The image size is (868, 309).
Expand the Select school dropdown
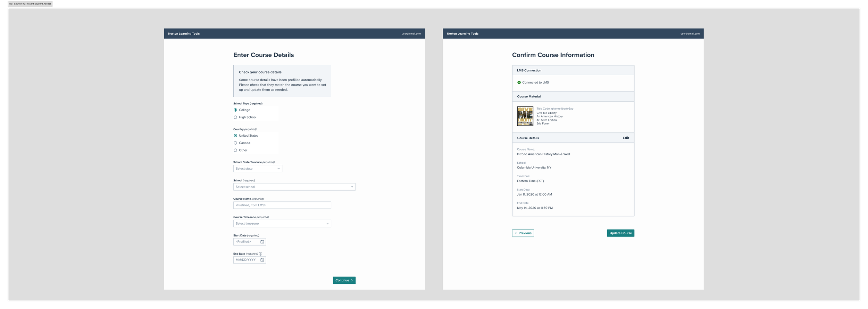click(294, 187)
